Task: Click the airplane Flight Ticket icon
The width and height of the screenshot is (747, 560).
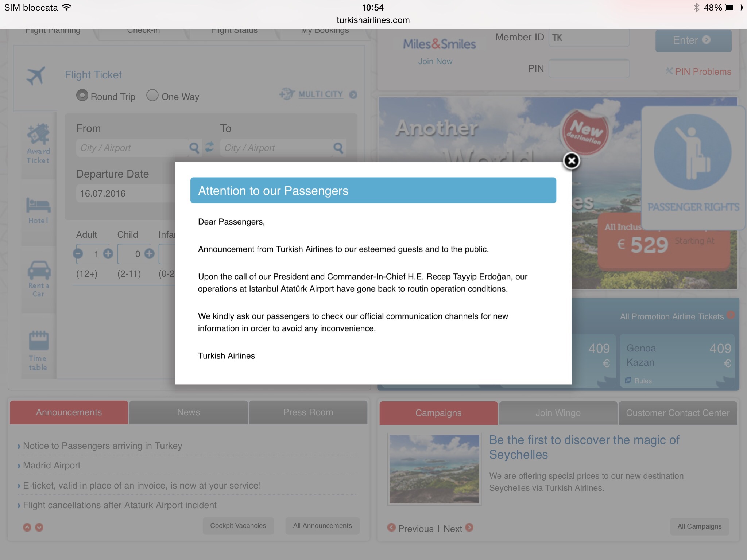Action: pyautogui.click(x=36, y=76)
